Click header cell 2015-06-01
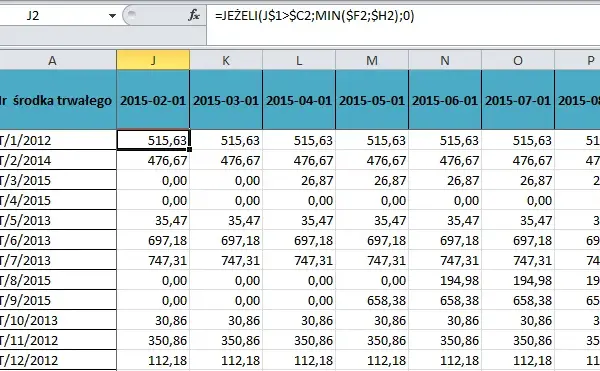600x371 pixels. coord(445,100)
